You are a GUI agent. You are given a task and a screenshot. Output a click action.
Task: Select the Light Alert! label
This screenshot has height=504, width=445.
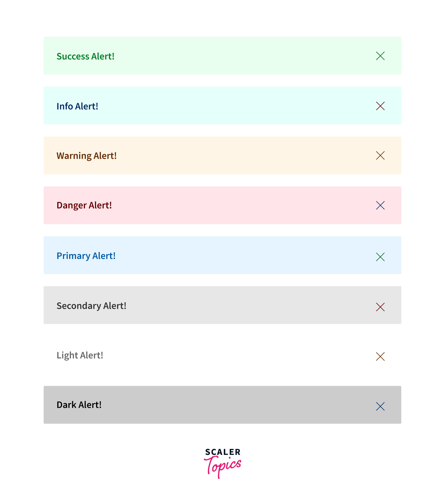[80, 355]
